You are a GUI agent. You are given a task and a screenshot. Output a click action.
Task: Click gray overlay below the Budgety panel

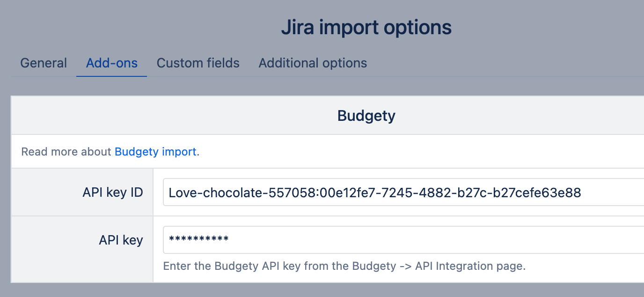(x=328, y=290)
